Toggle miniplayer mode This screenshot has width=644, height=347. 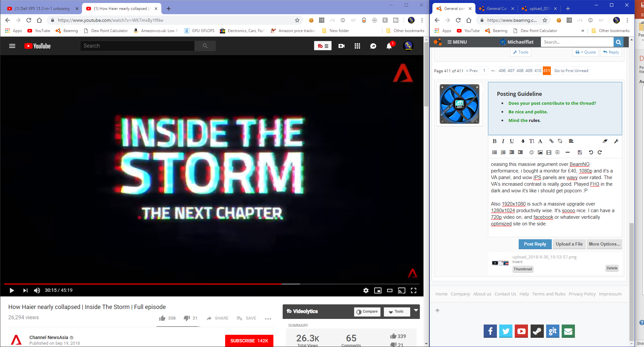pos(378,290)
